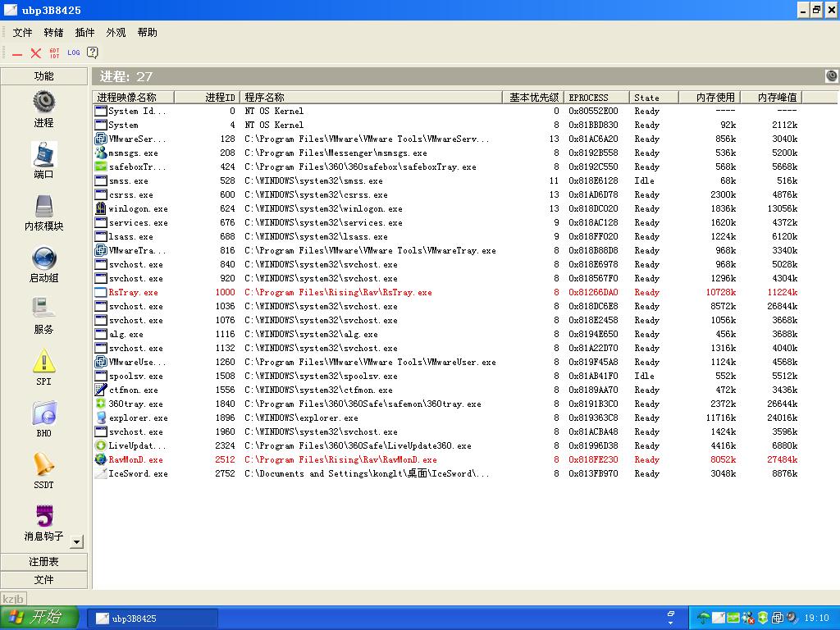Sort by 进程ID column header
This screenshot has width=840, height=630.
207,97
